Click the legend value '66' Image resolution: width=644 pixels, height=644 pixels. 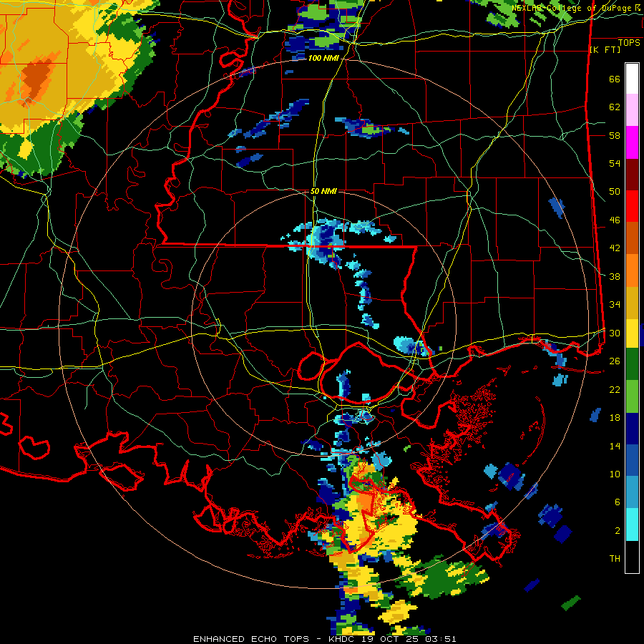click(x=615, y=79)
